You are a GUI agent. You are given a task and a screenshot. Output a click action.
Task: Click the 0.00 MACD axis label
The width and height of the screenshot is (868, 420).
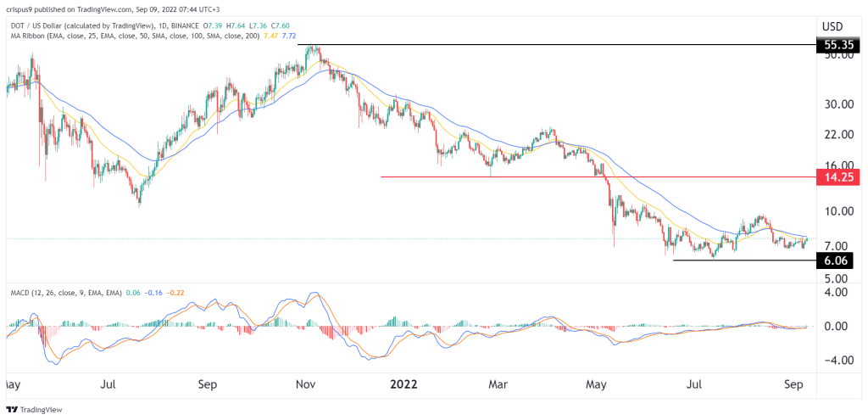point(837,327)
